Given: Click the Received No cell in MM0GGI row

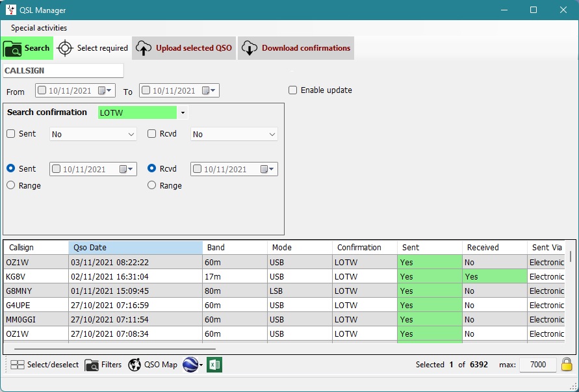Looking at the screenshot, I should pyautogui.click(x=495, y=320).
